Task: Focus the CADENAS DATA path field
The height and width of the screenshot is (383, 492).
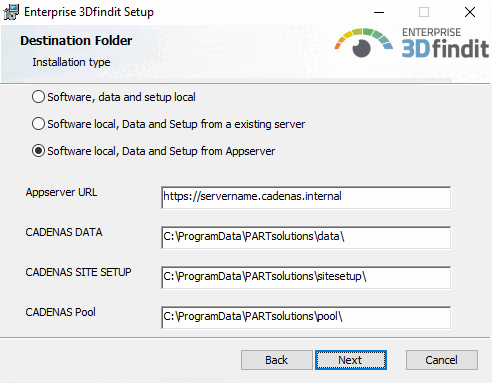Action: coord(306,237)
